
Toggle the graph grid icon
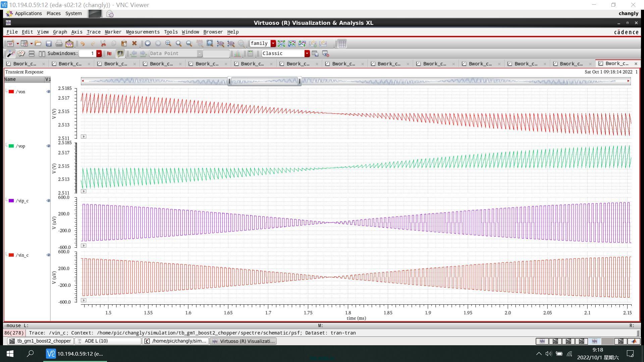[x=342, y=44]
